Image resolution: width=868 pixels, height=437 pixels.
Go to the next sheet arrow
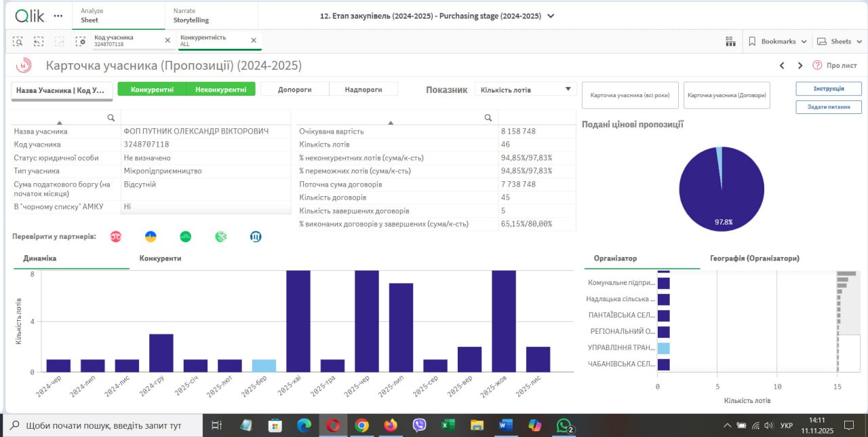(800, 66)
